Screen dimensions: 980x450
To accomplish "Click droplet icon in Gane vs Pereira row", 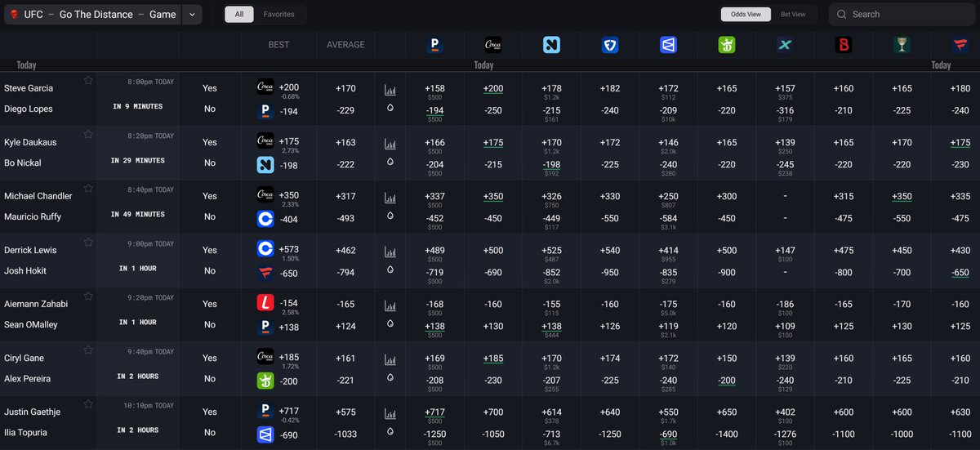I will point(390,376).
